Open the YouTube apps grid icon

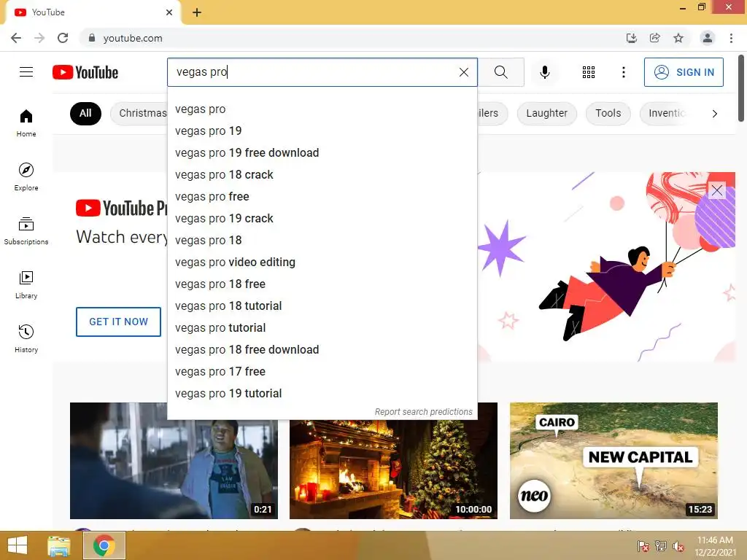[589, 72]
